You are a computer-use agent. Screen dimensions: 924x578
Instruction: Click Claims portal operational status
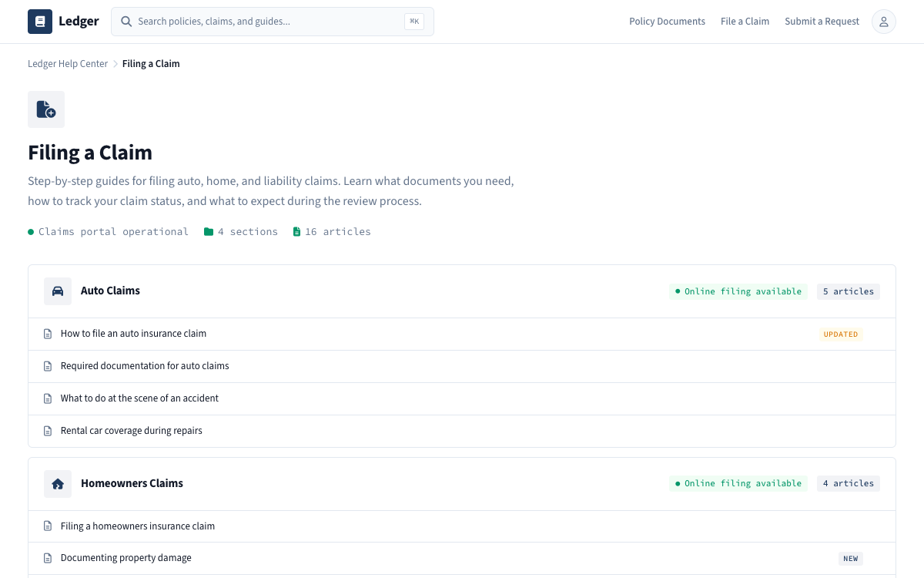click(109, 232)
